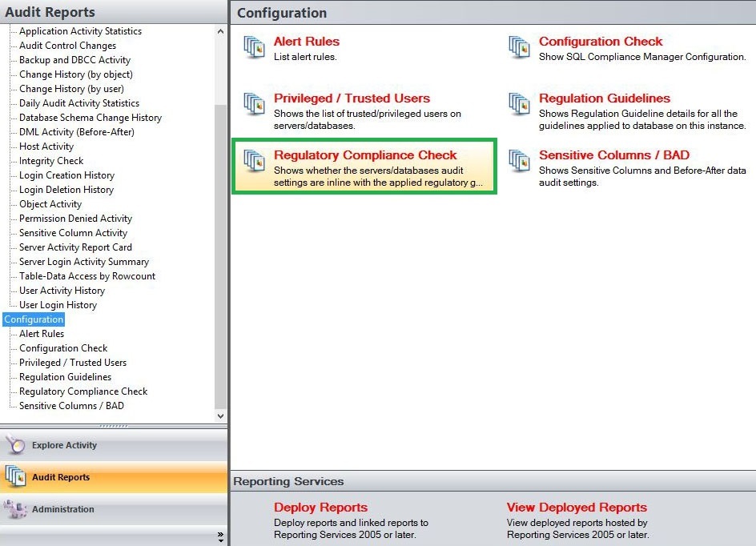Image resolution: width=756 pixels, height=546 pixels.
Task: Click the tree scrollbar up arrow
Action: 220,31
